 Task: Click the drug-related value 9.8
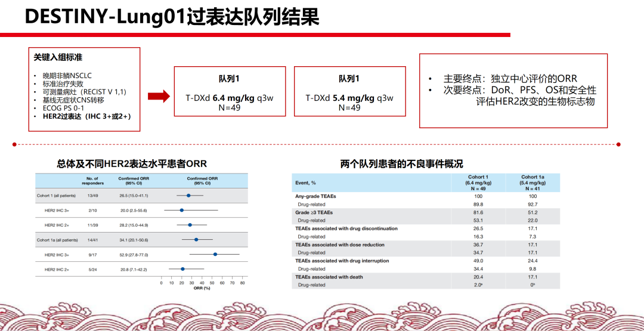[532, 269]
